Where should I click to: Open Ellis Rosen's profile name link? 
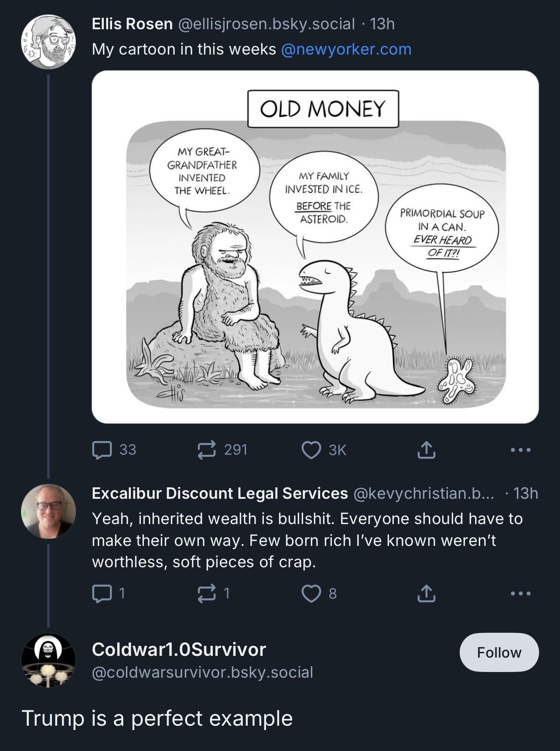[132, 24]
